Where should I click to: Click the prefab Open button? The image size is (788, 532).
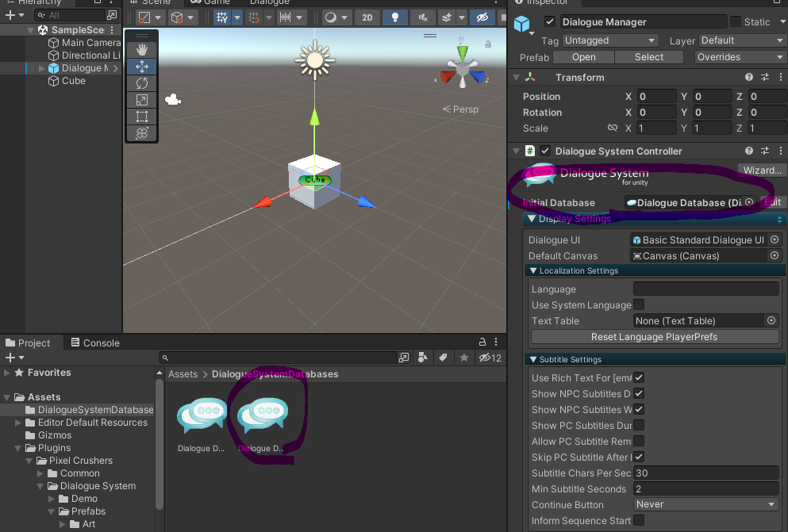(583, 57)
